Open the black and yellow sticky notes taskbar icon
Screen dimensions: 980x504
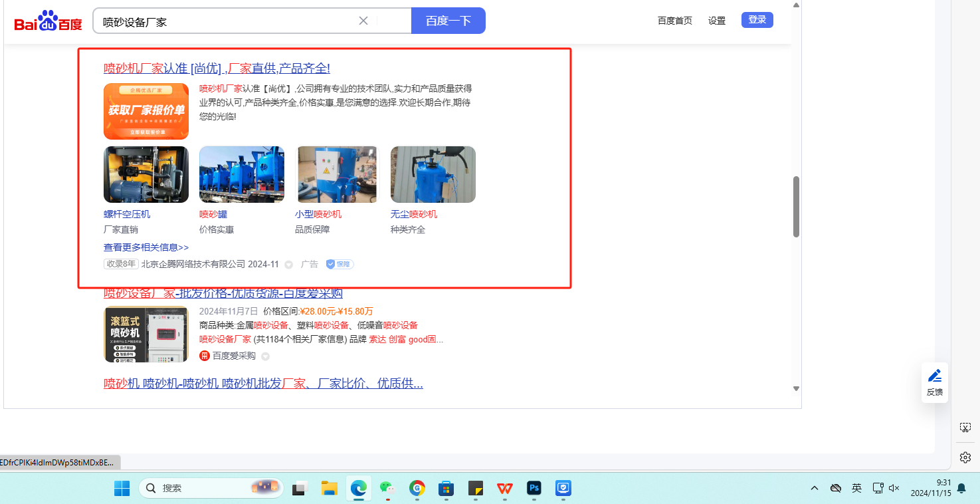475,488
